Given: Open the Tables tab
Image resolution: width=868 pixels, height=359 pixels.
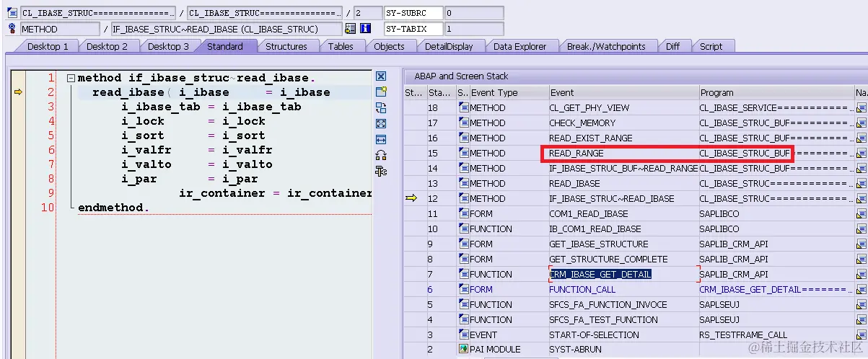Looking at the screenshot, I should pyautogui.click(x=341, y=46).
